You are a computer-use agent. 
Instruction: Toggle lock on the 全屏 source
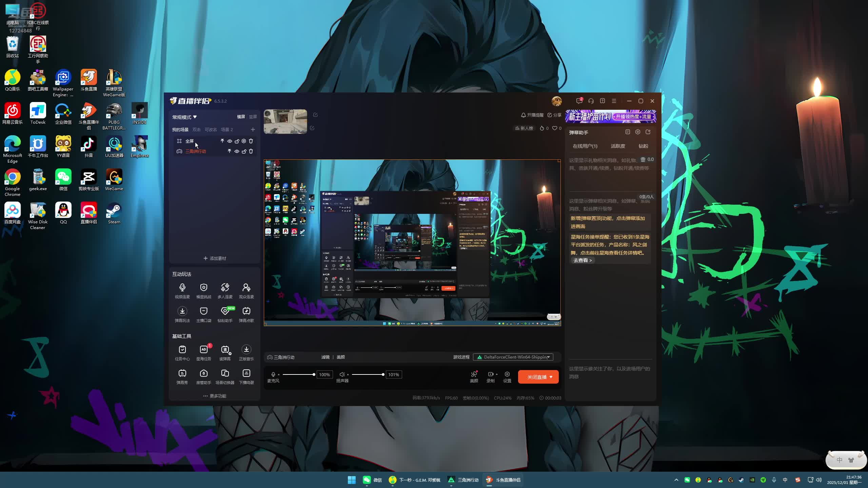tap(237, 141)
